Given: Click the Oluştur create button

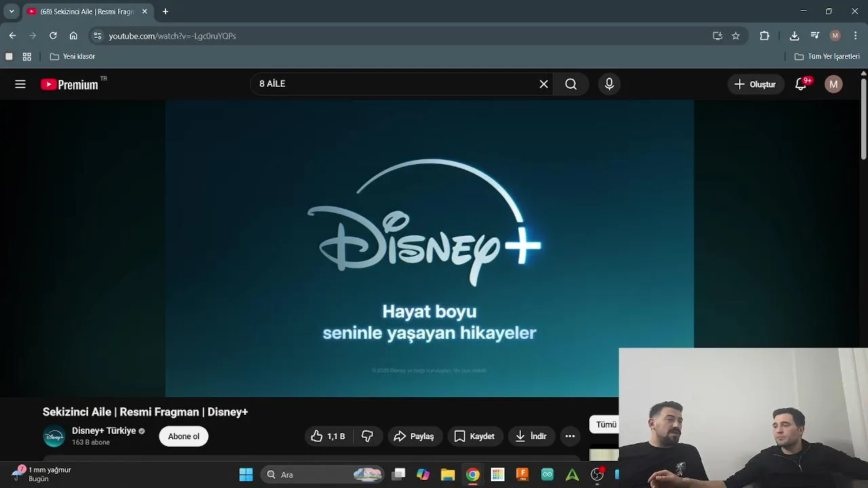Looking at the screenshot, I should click(x=755, y=84).
